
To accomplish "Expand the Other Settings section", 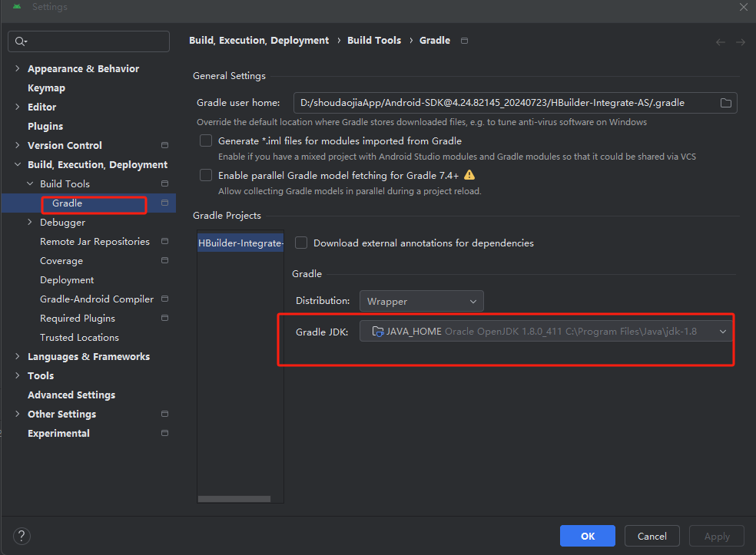I will [x=18, y=414].
